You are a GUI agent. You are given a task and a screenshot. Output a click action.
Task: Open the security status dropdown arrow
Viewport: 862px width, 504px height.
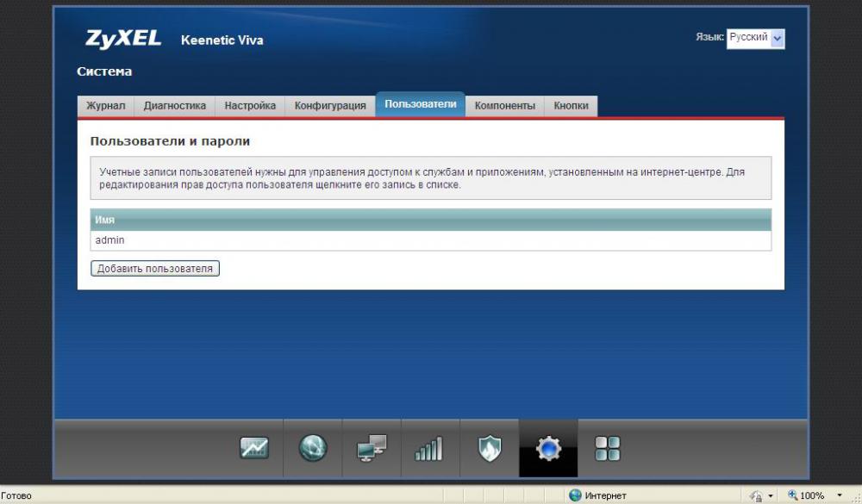pos(771,495)
